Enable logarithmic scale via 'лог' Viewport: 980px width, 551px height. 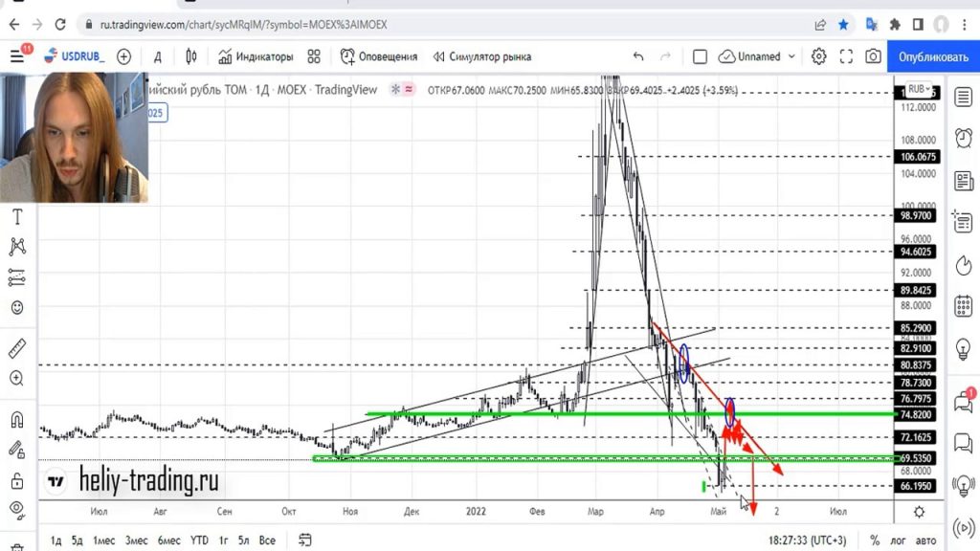[901, 540]
